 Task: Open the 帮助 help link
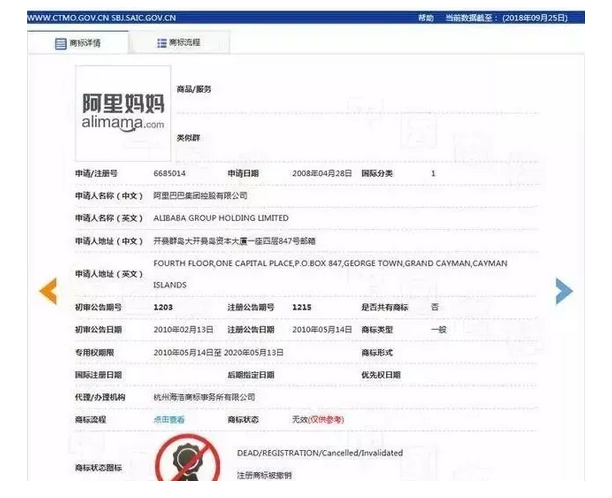coord(426,18)
